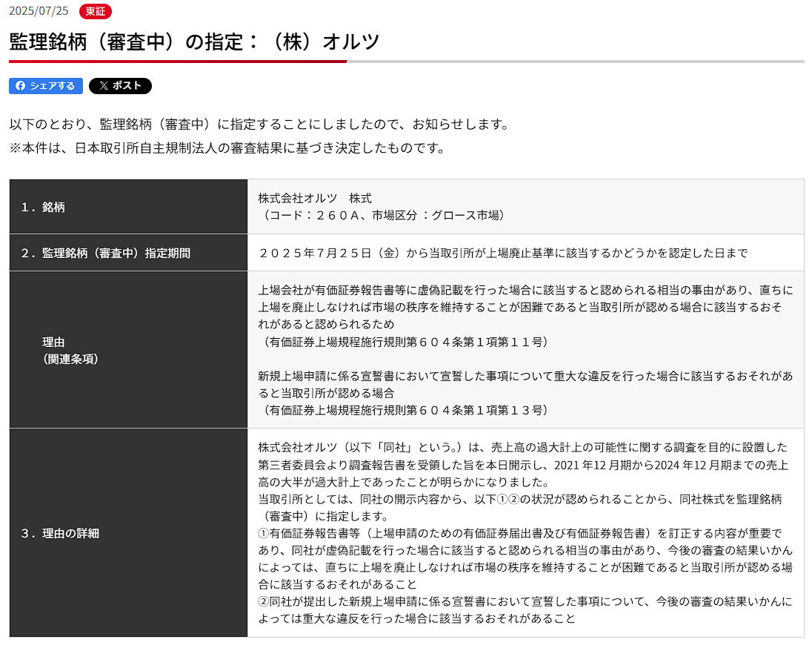Click the final line よっては重大な違反を行った場合に該当

click(x=417, y=619)
